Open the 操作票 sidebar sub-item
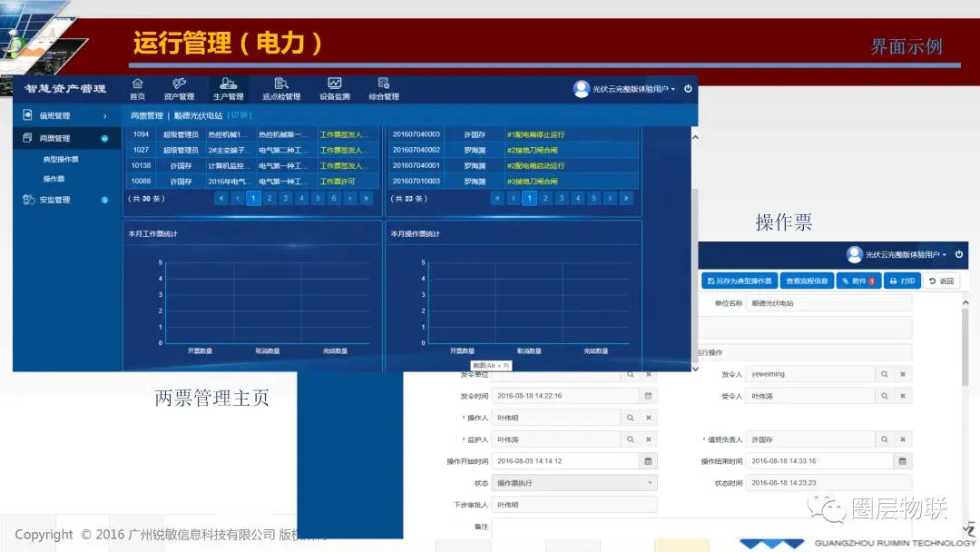Screen dimensions: 980x552 click(54, 179)
